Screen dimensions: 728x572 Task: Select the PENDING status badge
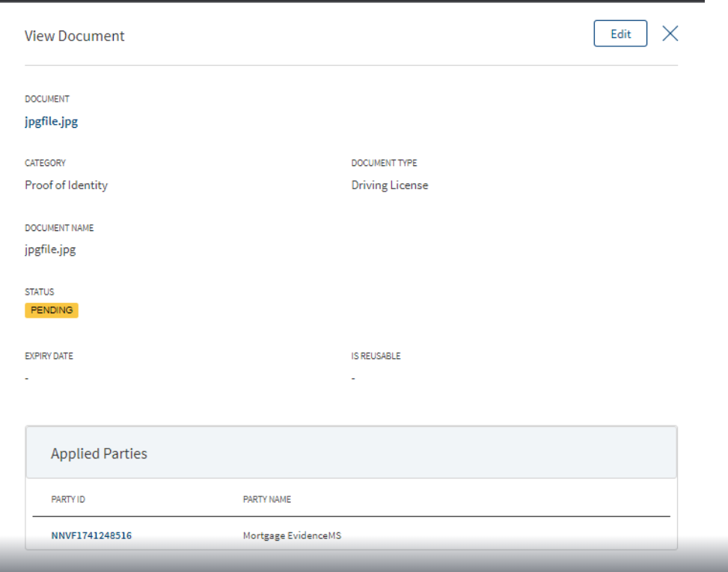pos(52,310)
